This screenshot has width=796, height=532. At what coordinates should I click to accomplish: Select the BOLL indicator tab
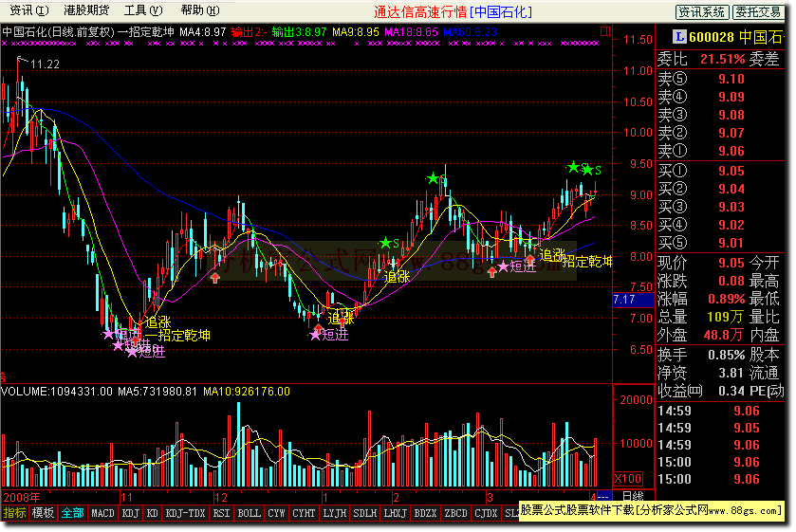pyautogui.click(x=250, y=513)
